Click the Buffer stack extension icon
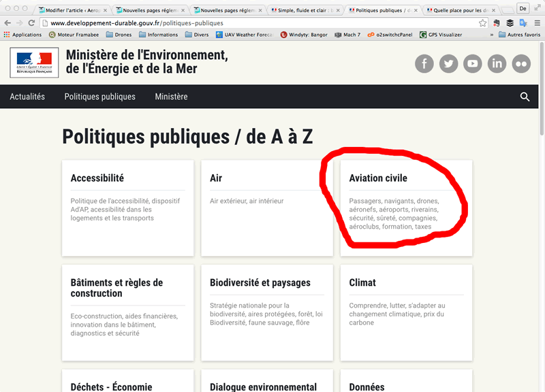The image size is (545, 392). coord(510,23)
